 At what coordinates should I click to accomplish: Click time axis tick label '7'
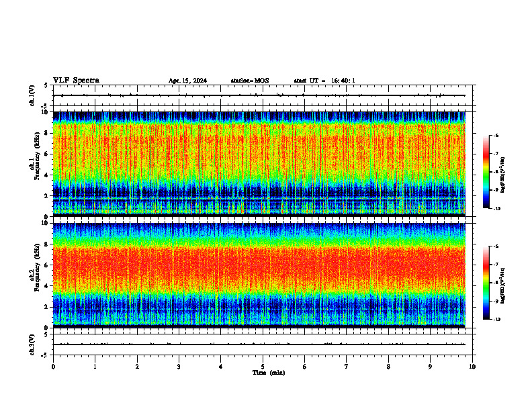click(347, 367)
